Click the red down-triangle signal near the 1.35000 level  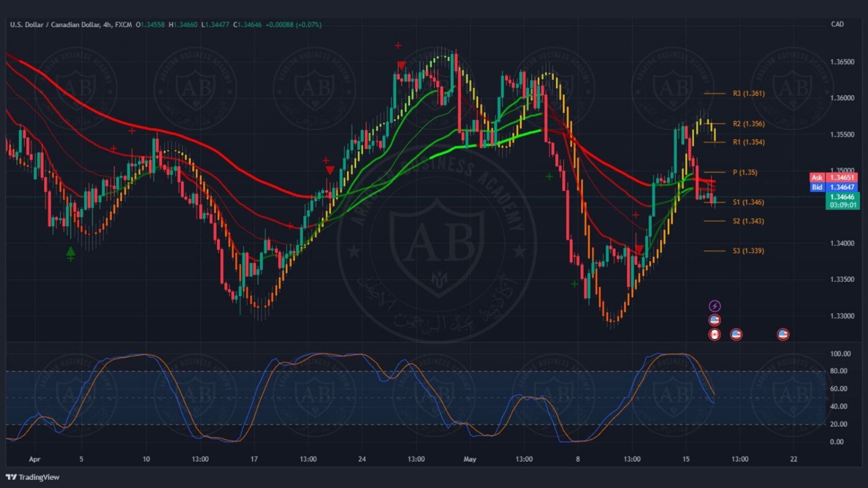point(330,170)
